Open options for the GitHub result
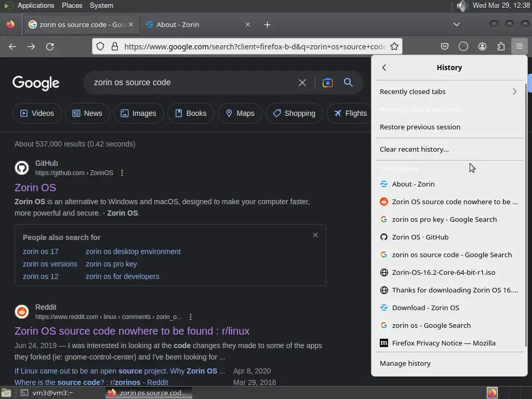 122,173
